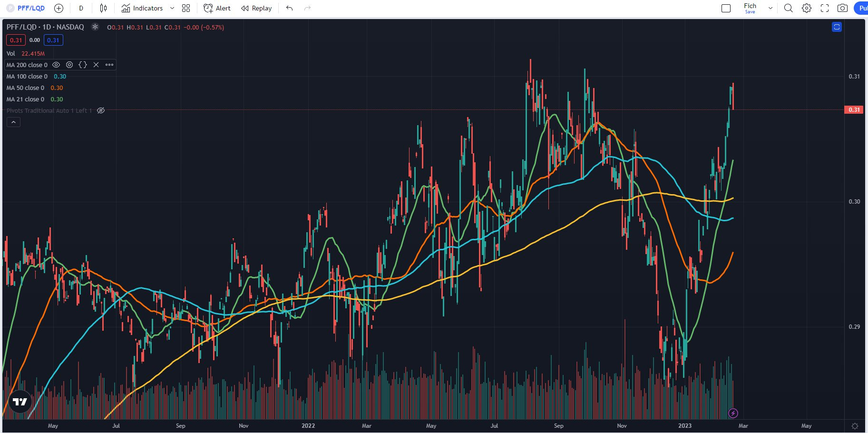The height and width of the screenshot is (433, 868).
Task: Open the chart layout selector square
Action: 726,8
